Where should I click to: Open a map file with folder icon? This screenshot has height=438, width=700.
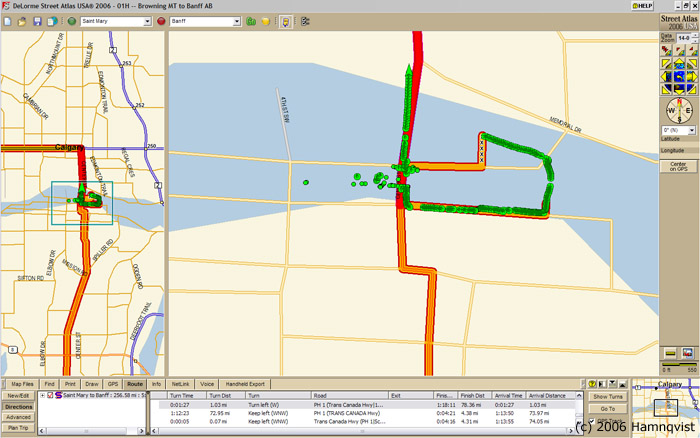(x=22, y=21)
